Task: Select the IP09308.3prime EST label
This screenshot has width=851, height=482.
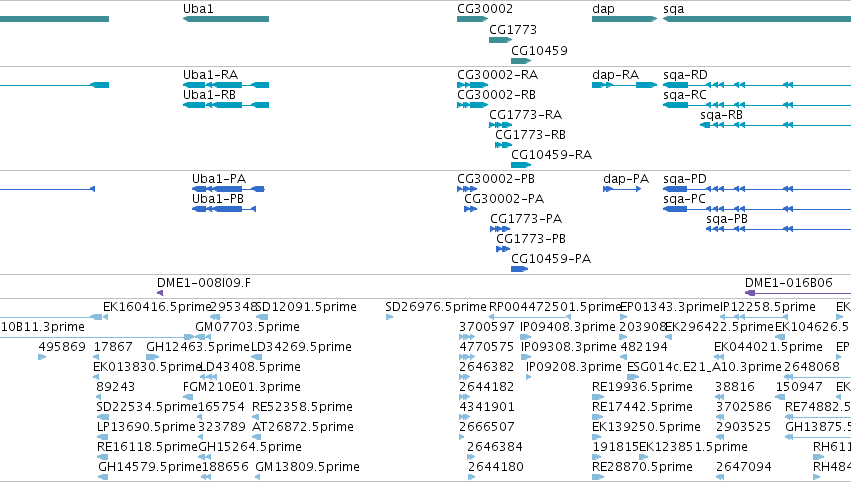Action: (569, 347)
